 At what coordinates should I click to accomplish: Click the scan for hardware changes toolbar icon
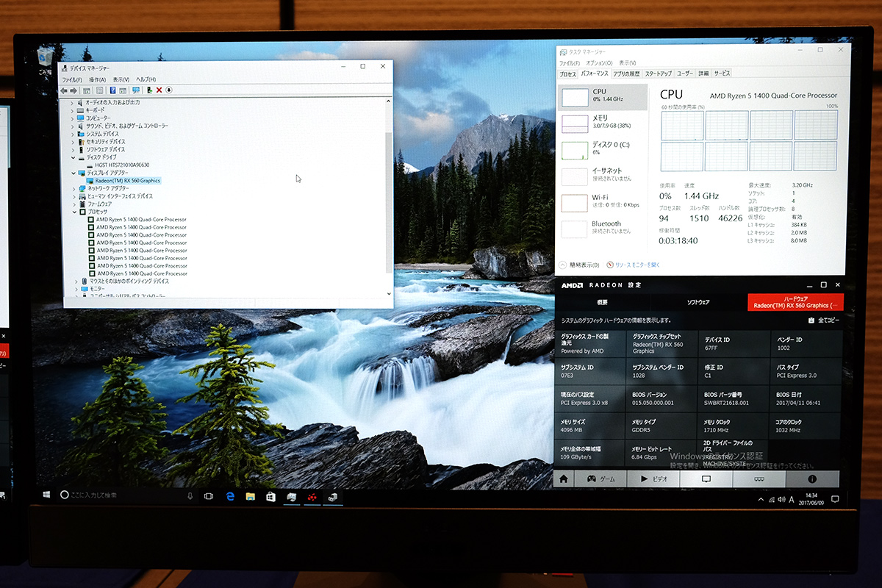click(x=136, y=90)
